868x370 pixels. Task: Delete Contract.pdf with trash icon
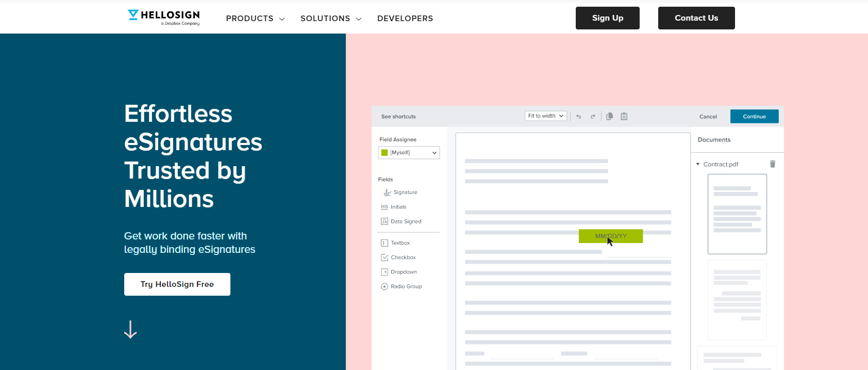click(x=773, y=164)
